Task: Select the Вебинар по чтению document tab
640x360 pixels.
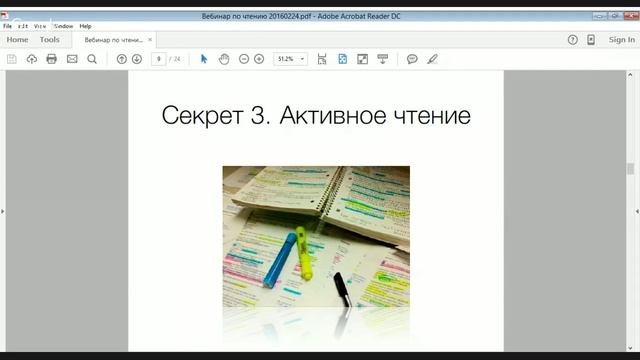Action: tap(113, 40)
